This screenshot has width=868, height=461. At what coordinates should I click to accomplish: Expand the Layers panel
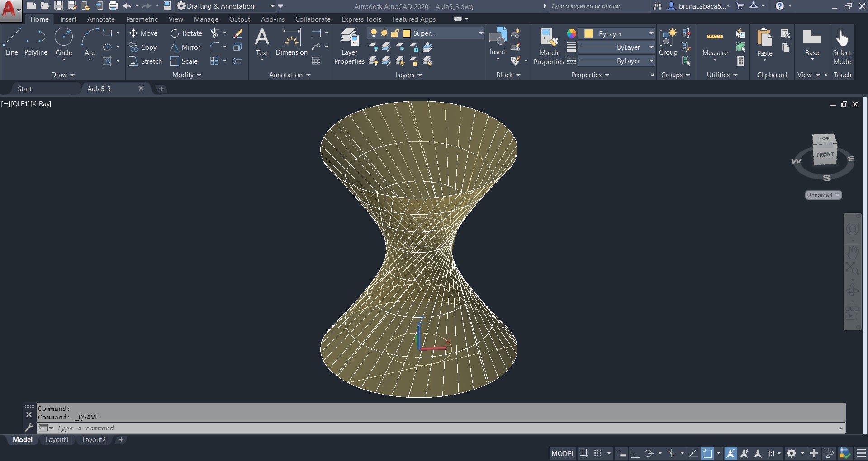click(408, 75)
